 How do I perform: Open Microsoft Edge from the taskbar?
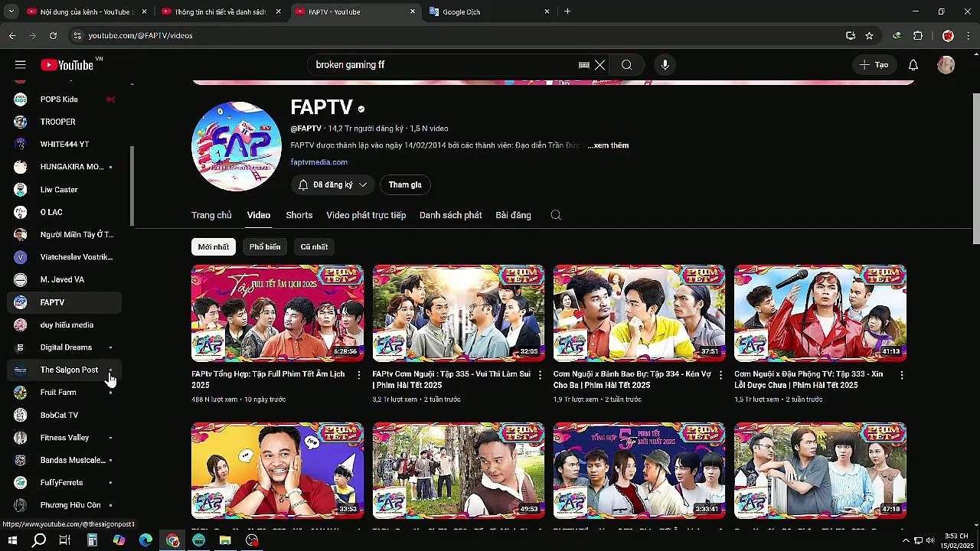145,541
